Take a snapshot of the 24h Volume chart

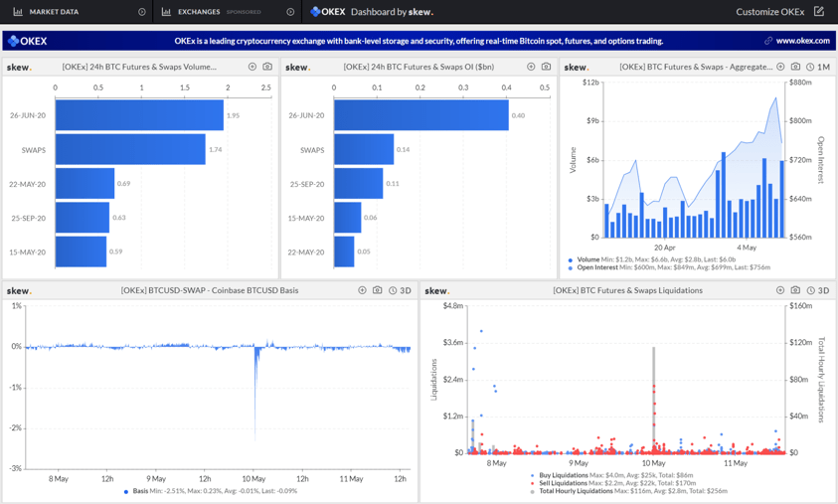click(267, 67)
